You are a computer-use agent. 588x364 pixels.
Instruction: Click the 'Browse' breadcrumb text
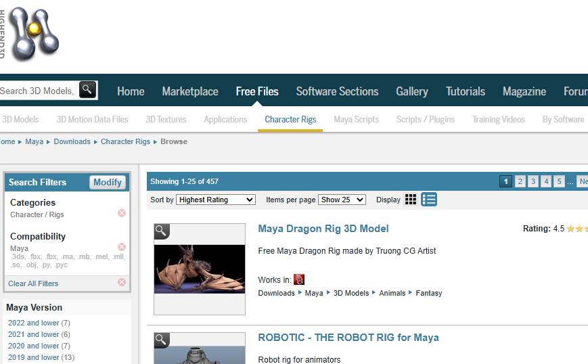(174, 141)
